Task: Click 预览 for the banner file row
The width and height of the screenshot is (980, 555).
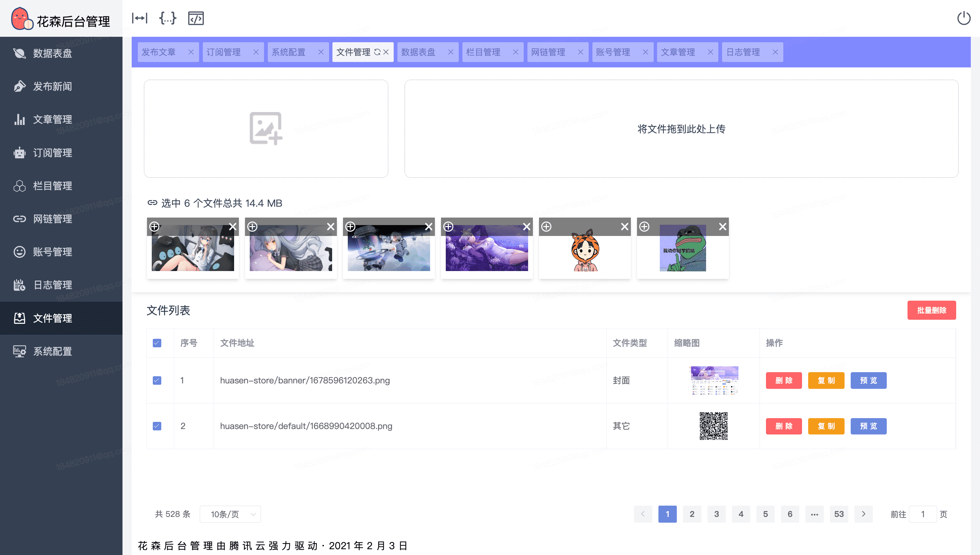Action: 868,380
